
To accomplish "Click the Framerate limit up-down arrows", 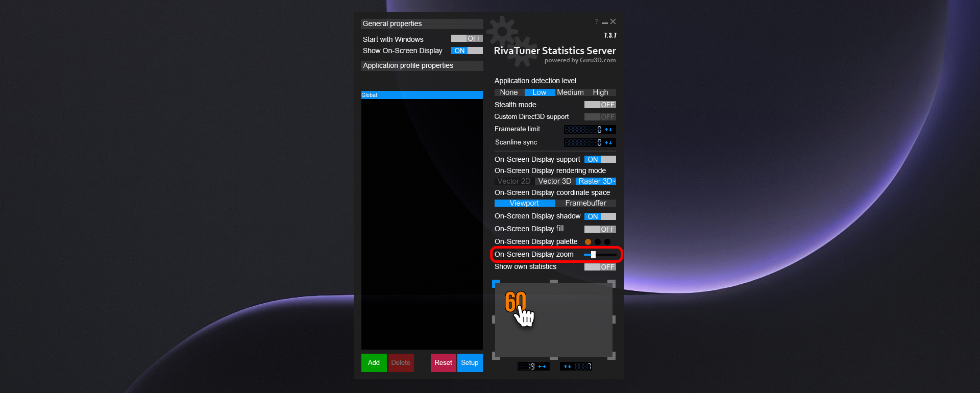I will pyautogui.click(x=608, y=130).
